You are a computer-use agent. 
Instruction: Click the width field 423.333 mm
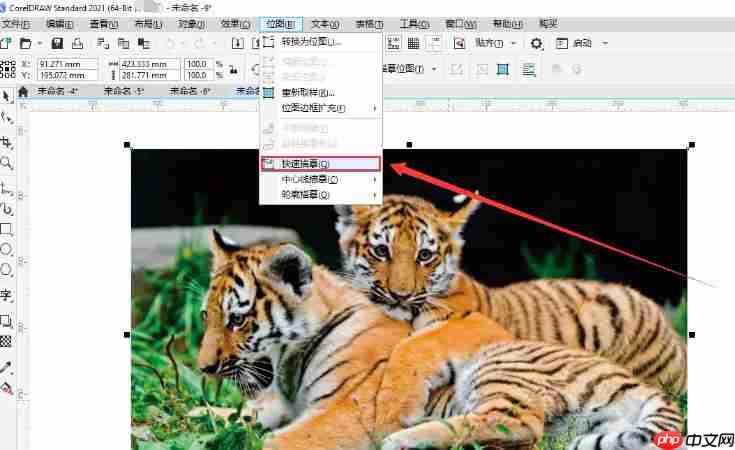(150, 64)
